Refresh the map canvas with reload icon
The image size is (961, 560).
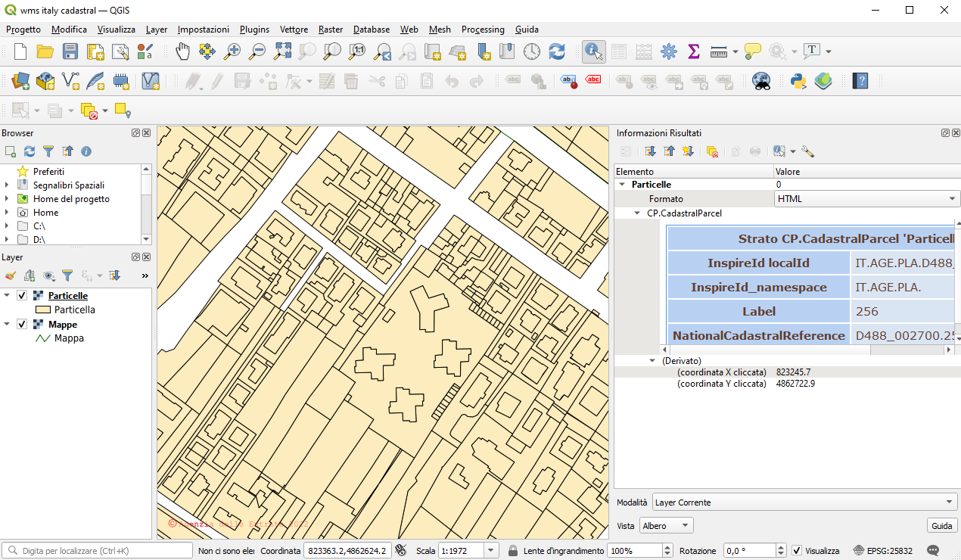(556, 51)
